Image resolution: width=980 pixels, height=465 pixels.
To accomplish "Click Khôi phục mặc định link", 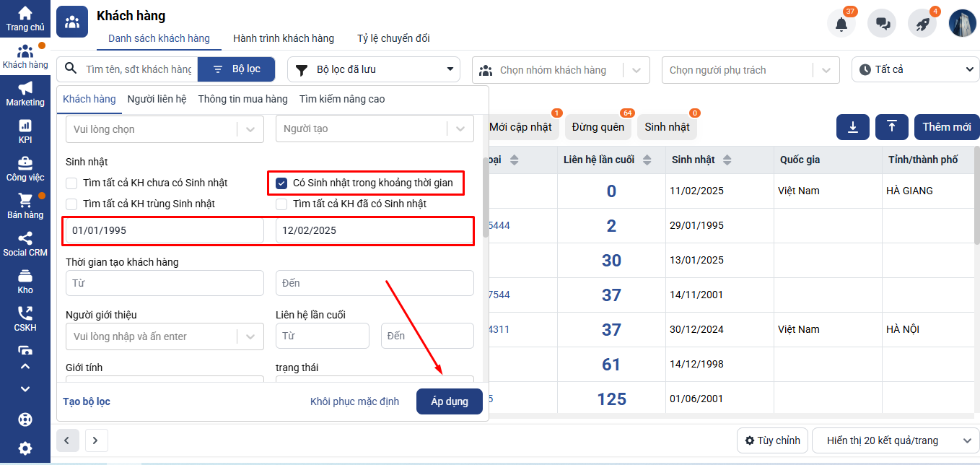I will (354, 401).
